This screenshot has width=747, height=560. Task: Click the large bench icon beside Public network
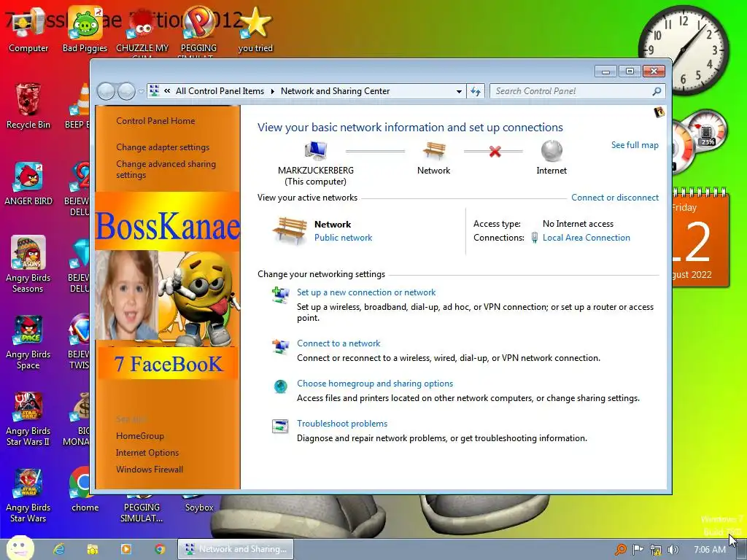[289, 230]
